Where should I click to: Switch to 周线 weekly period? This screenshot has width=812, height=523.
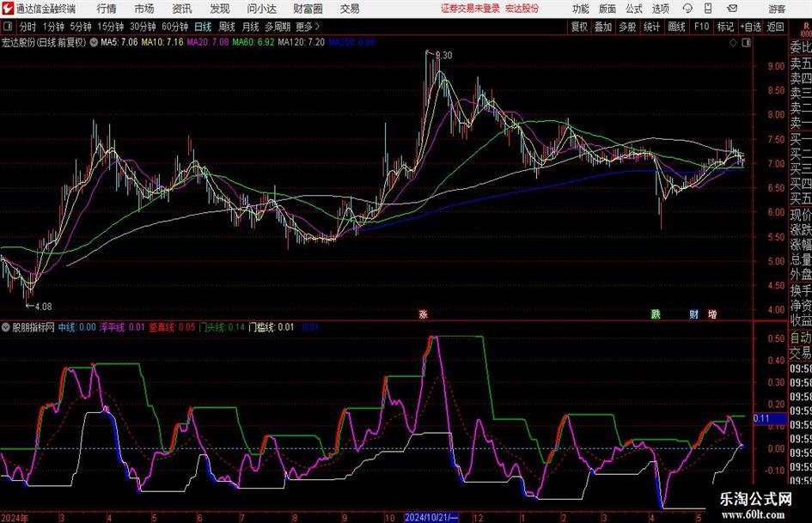(x=226, y=27)
